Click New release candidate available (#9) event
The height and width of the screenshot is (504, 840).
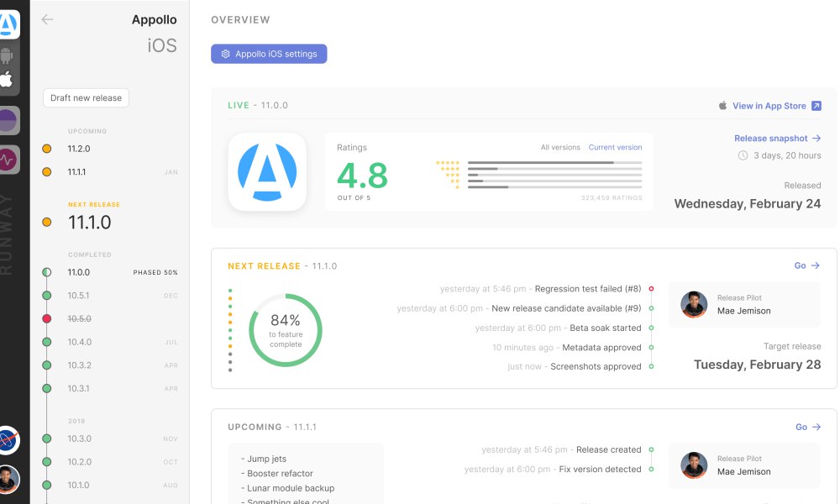click(x=566, y=308)
